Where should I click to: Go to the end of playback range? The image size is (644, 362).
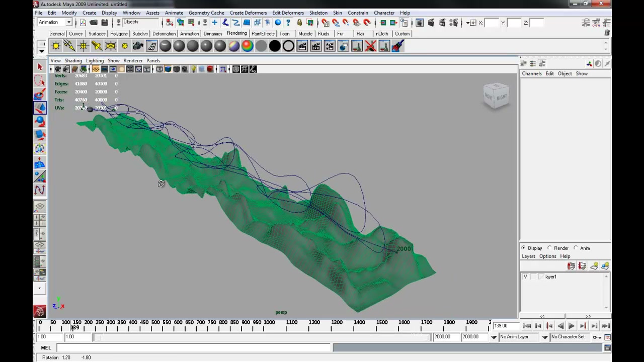click(x=606, y=326)
